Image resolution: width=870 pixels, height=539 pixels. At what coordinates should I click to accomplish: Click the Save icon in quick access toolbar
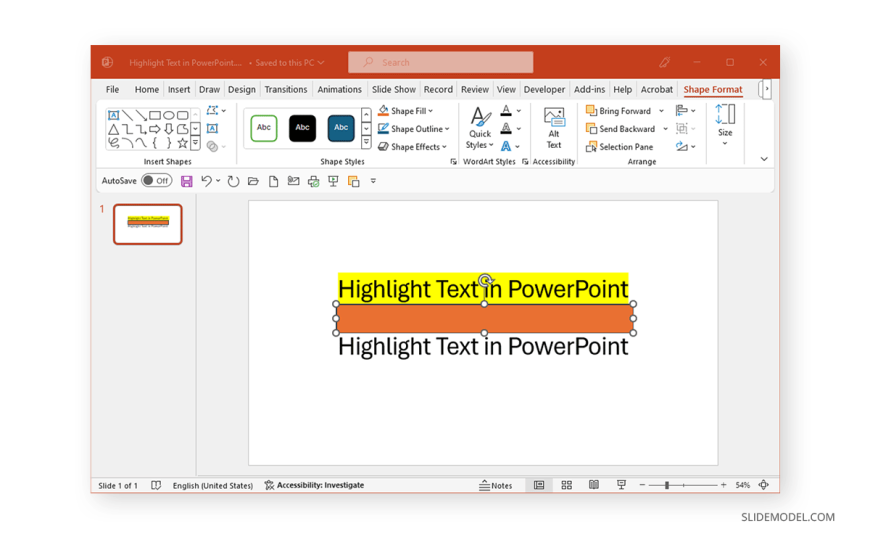tap(186, 182)
